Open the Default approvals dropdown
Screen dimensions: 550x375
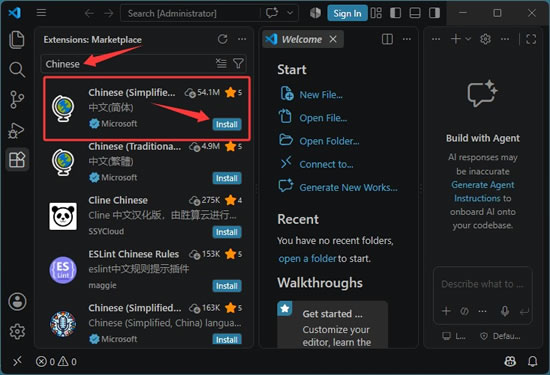500,336
